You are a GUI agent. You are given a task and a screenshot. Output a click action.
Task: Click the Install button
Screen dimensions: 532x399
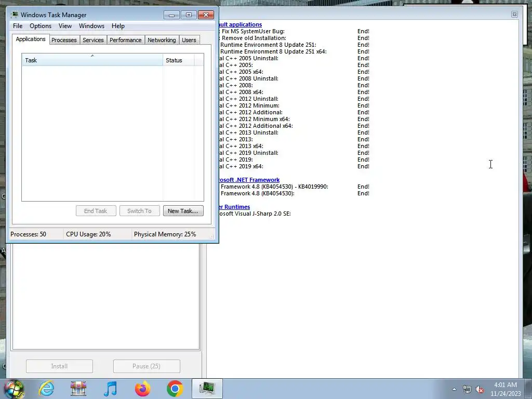pyautogui.click(x=59, y=366)
